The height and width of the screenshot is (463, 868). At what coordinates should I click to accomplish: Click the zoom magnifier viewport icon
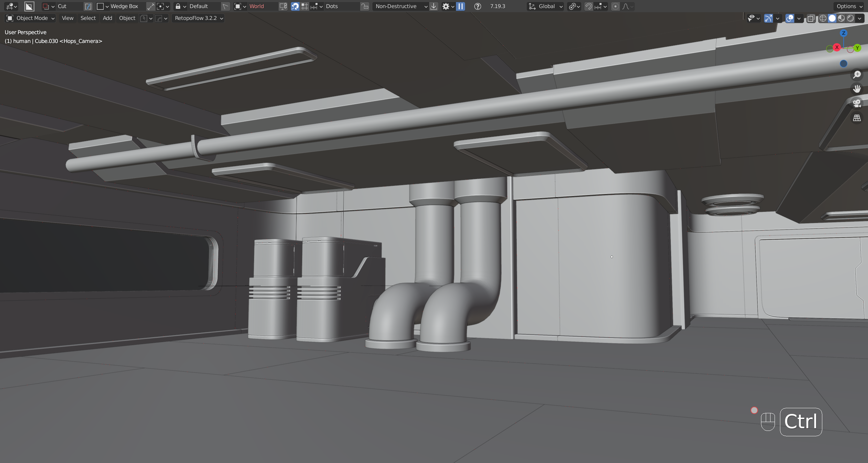coord(857,74)
